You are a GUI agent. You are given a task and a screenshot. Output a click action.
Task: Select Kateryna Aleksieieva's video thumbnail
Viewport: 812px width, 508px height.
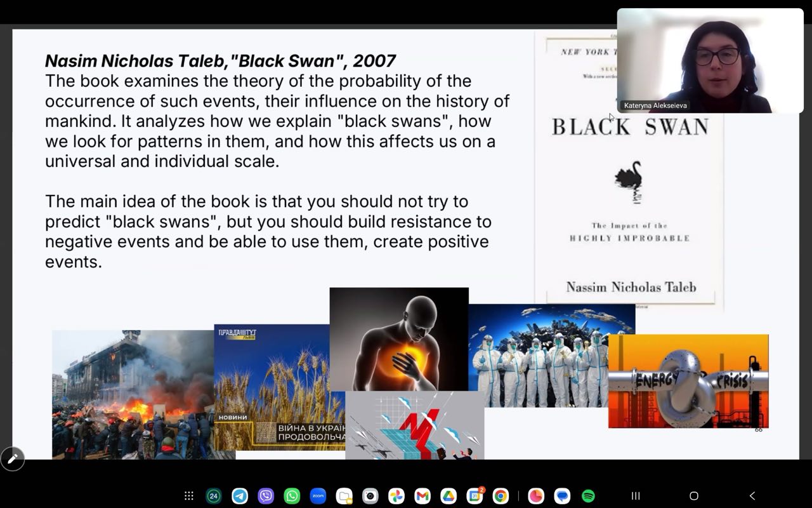click(710, 60)
